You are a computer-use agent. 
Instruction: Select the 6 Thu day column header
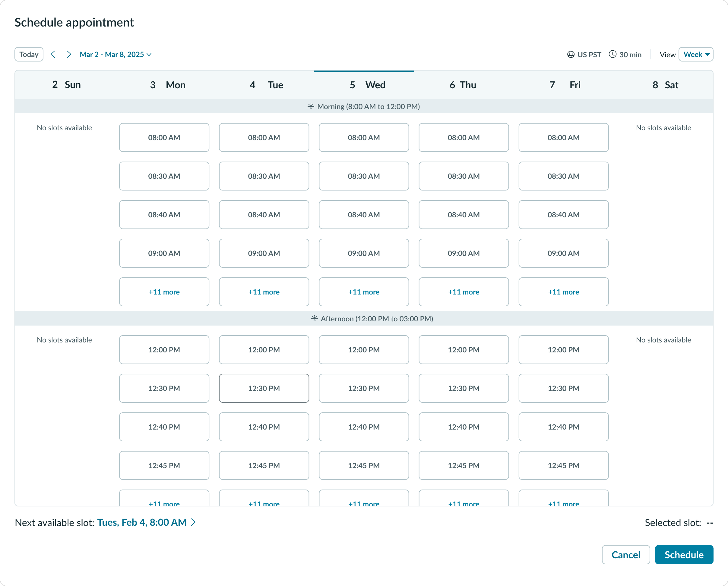(x=463, y=85)
